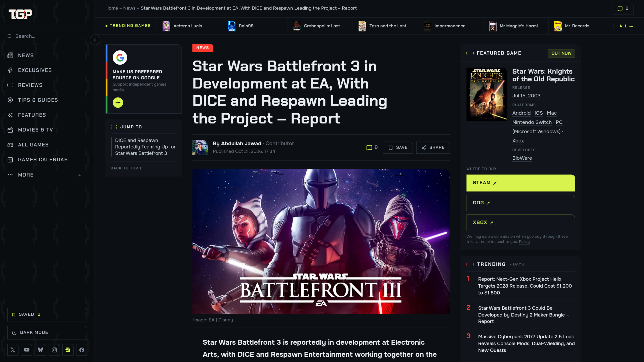Share the article with the SHARE button

[x=433, y=148]
